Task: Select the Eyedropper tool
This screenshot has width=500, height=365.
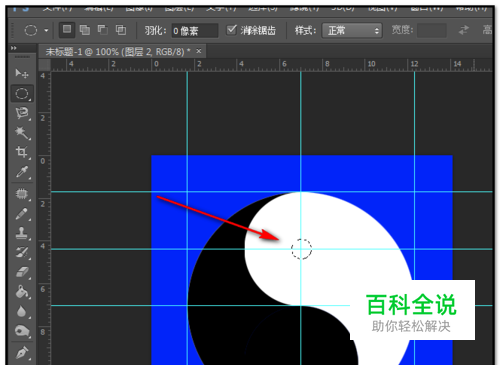Action: click(x=22, y=172)
